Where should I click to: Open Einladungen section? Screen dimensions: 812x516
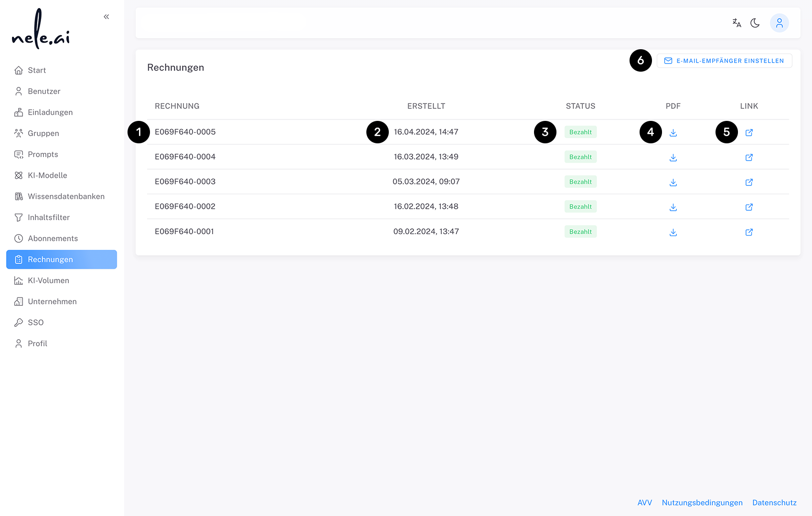click(62, 112)
